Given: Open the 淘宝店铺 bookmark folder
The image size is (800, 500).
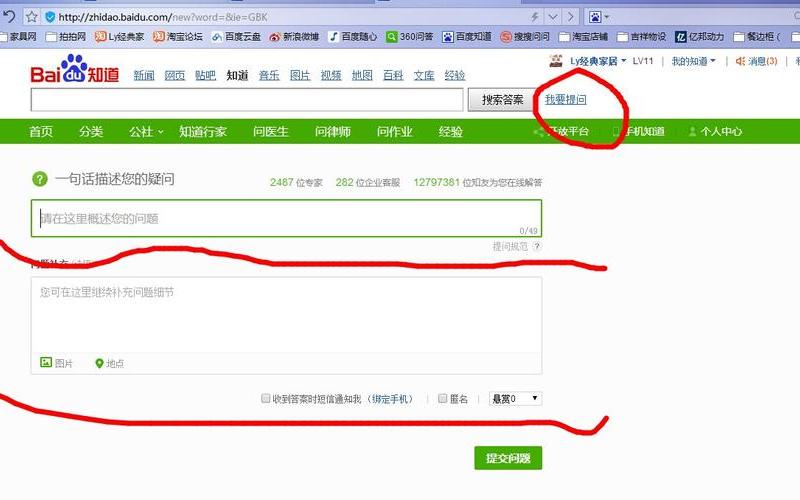Looking at the screenshot, I should pos(583,36).
